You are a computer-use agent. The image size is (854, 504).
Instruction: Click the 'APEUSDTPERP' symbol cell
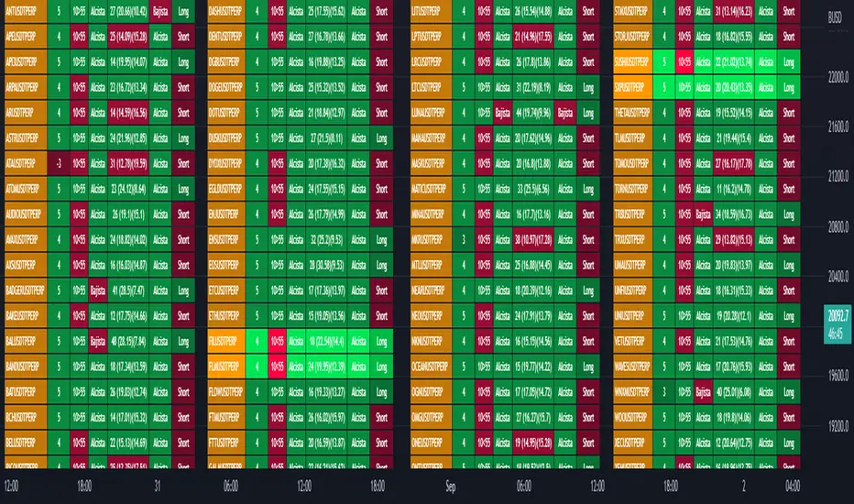tap(26, 37)
